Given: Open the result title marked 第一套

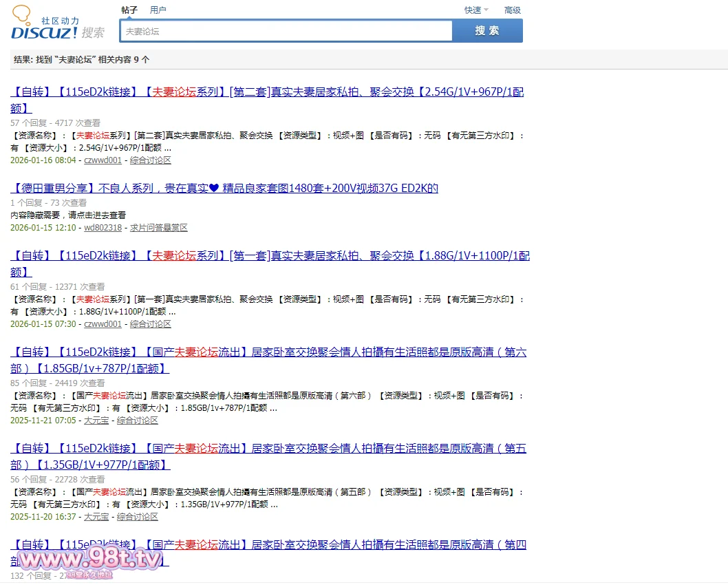Looking at the screenshot, I should point(270,256).
